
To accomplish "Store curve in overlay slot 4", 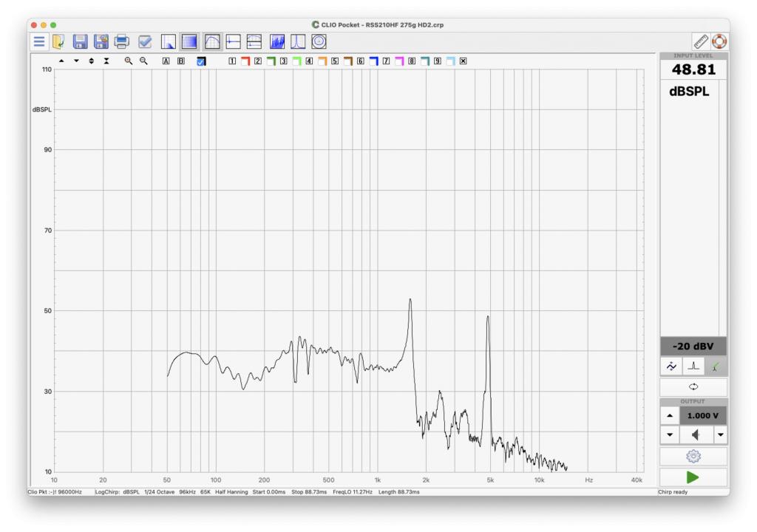I will (x=309, y=61).
